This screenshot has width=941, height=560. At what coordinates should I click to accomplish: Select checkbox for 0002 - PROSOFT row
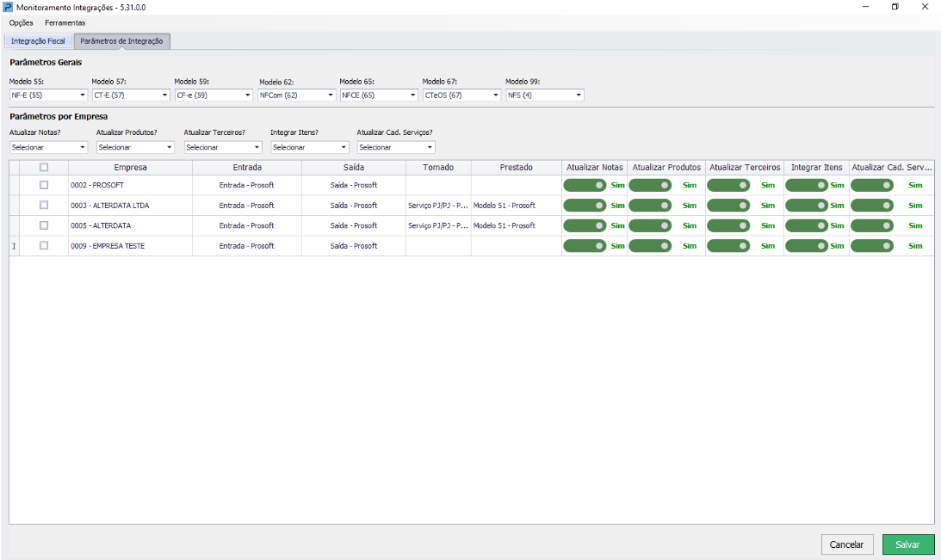pyautogui.click(x=44, y=185)
